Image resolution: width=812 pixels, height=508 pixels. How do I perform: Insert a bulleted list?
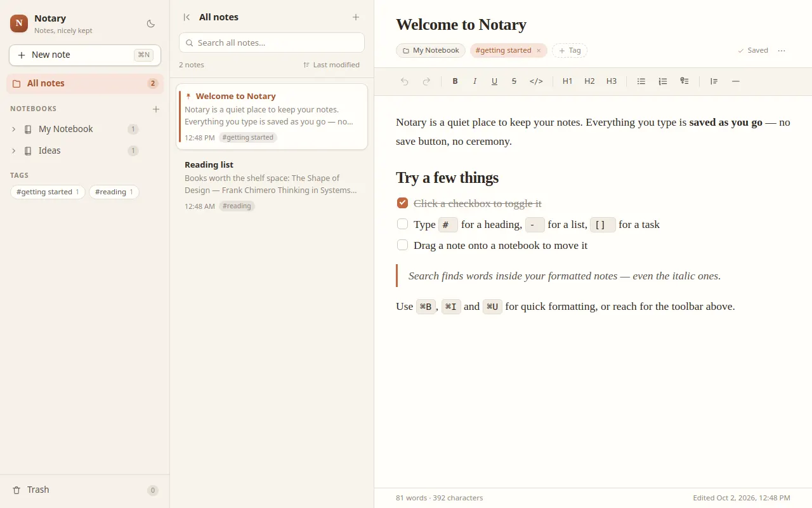[x=641, y=81]
